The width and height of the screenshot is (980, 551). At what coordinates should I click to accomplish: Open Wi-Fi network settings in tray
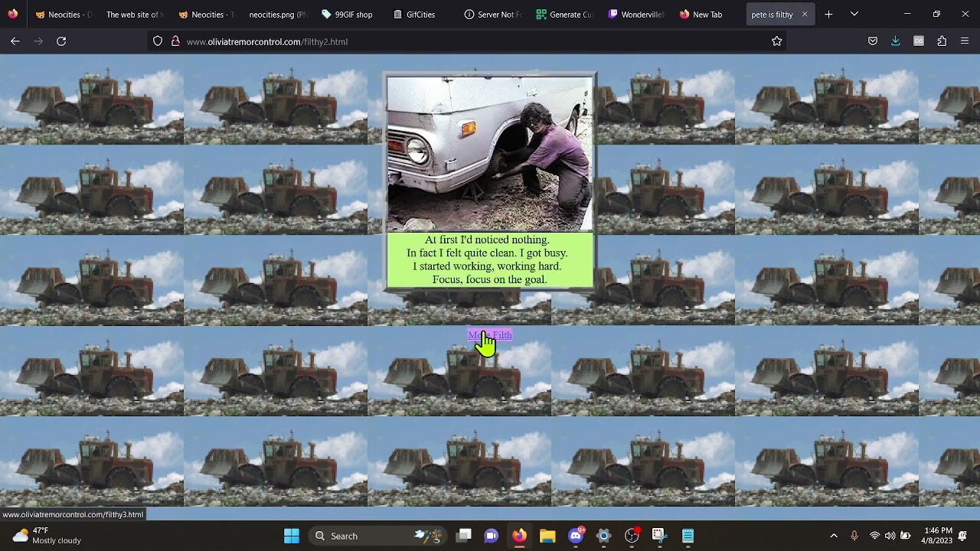point(874,536)
